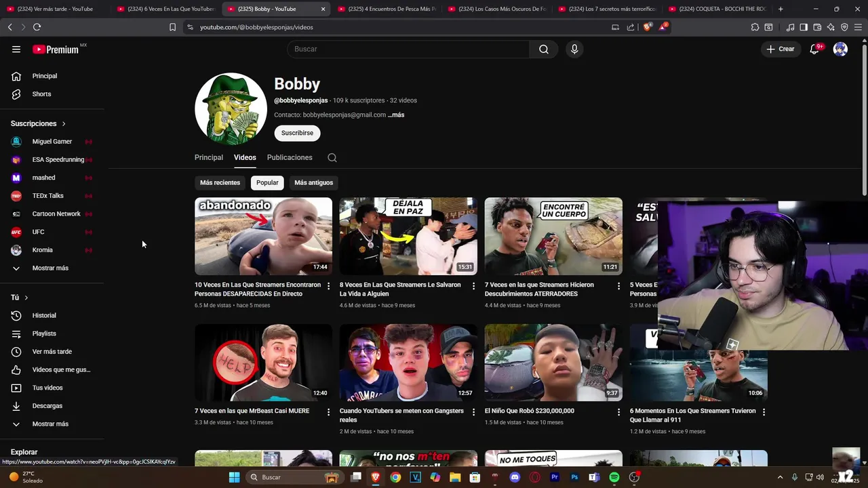Open options for MrBeast Casi MUERE video
The width and height of the screenshot is (868, 488).
[x=329, y=412]
